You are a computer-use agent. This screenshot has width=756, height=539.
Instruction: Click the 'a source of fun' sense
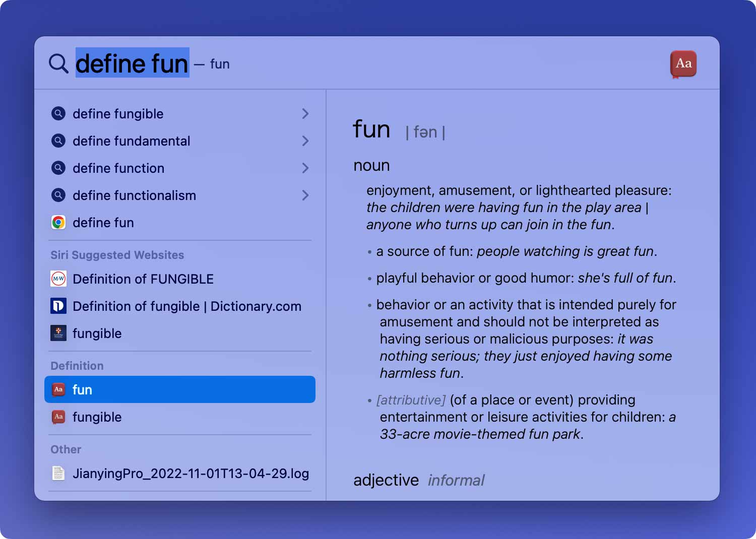tap(517, 251)
